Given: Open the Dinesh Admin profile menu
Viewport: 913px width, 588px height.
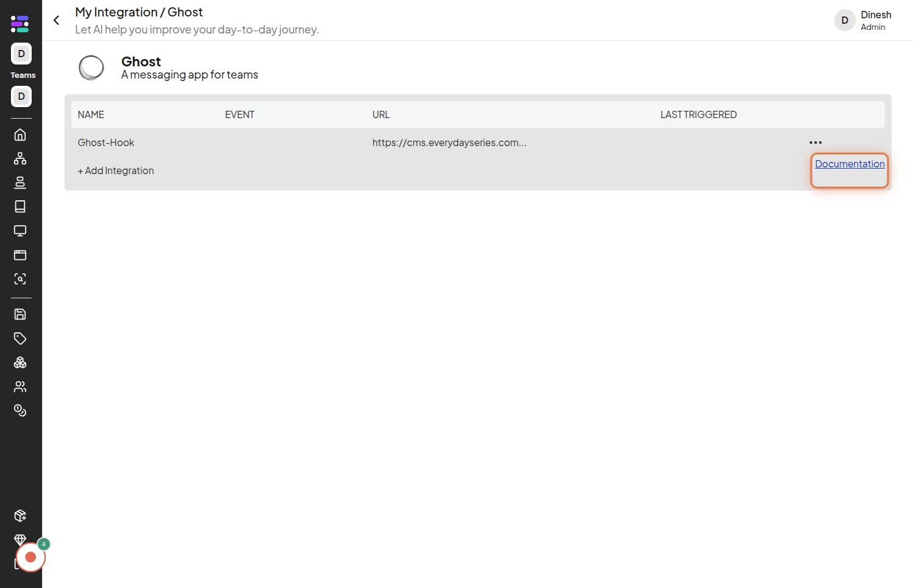Looking at the screenshot, I should click(x=863, y=20).
